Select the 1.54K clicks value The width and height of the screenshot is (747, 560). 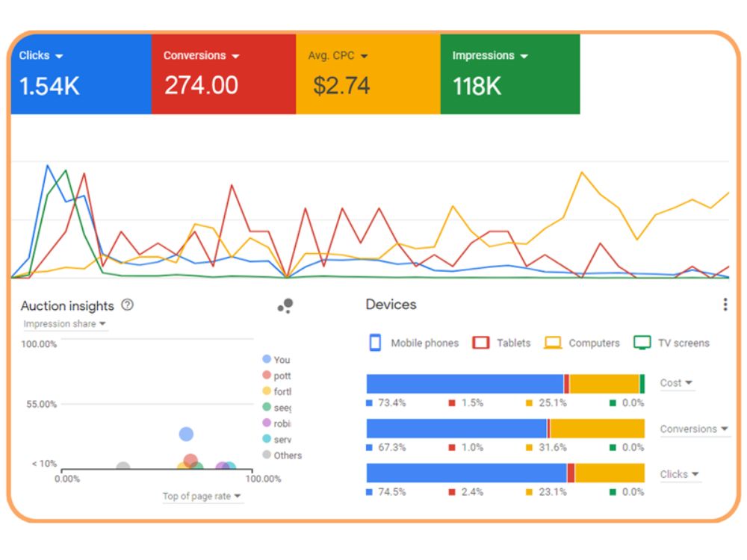(x=49, y=86)
